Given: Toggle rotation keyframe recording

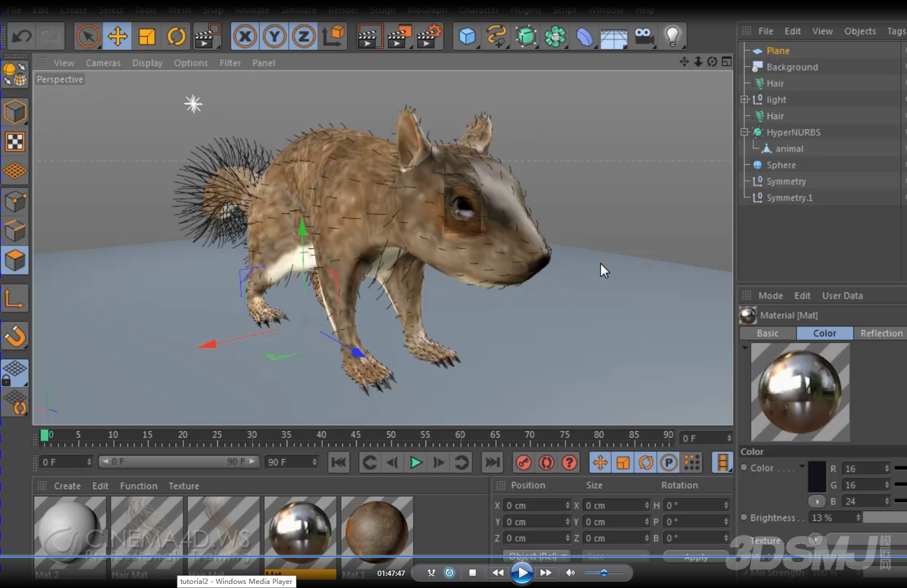Looking at the screenshot, I should tap(646, 463).
